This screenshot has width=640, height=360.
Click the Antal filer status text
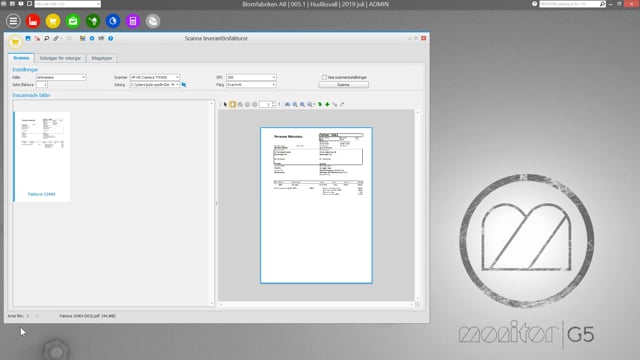coord(18,316)
